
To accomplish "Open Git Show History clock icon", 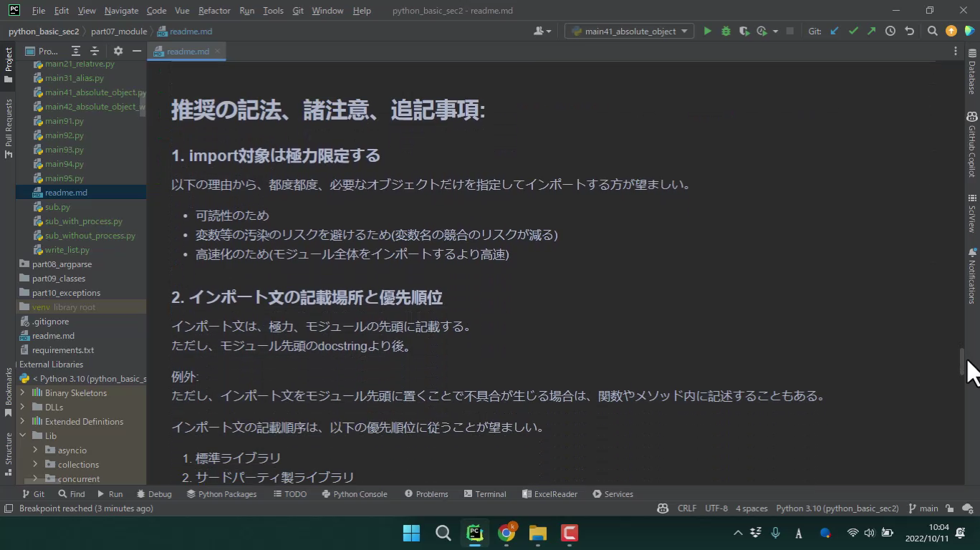I will point(890,32).
